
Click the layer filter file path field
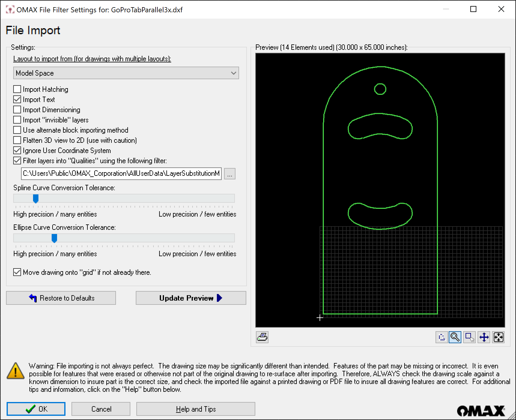coord(121,174)
